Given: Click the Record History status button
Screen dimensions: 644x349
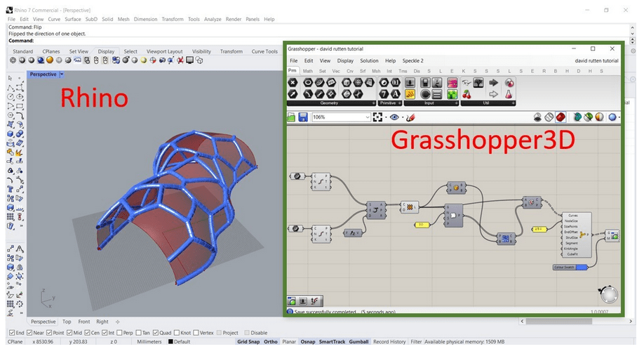Looking at the screenshot, I should pyautogui.click(x=389, y=342).
